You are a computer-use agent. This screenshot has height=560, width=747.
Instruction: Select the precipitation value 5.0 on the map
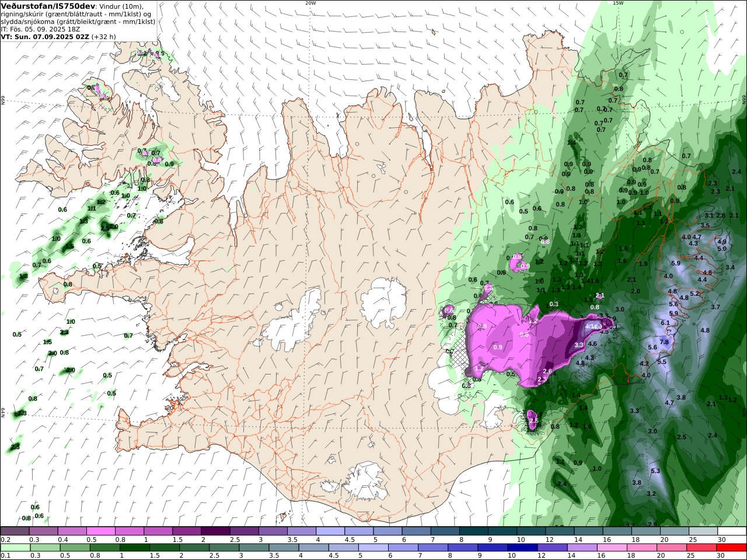click(722, 249)
